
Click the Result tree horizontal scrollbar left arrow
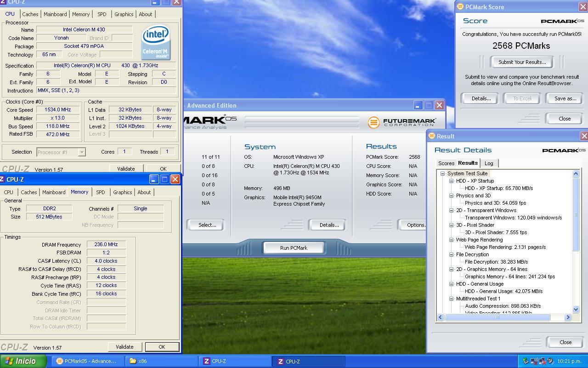(441, 317)
